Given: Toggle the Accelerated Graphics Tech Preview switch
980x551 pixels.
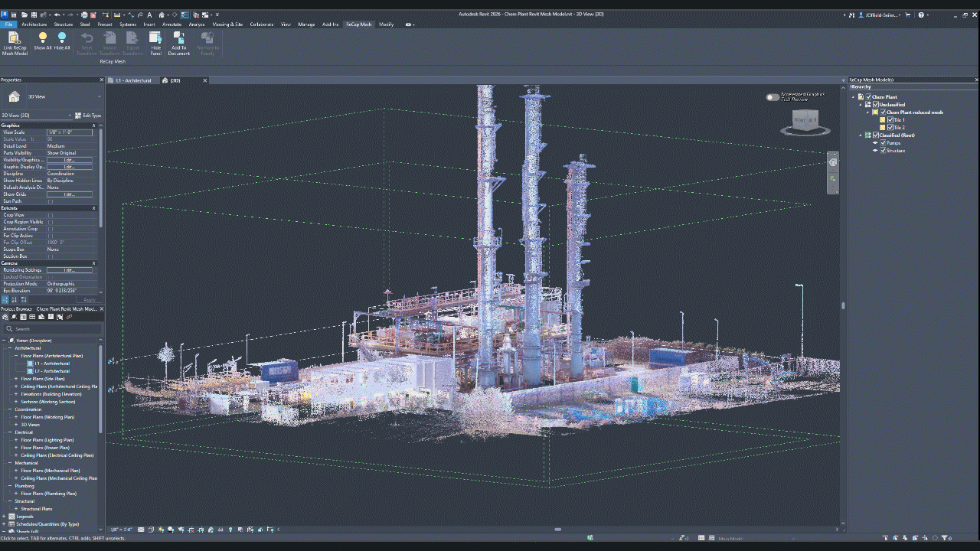Looking at the screenshot, I should (x=773, y=97).
